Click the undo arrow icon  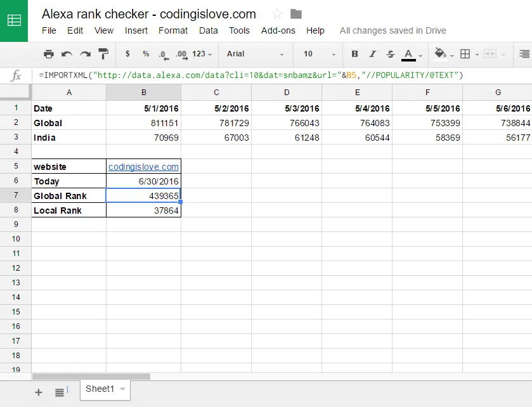pyautogui.click(x=67, y=54)
